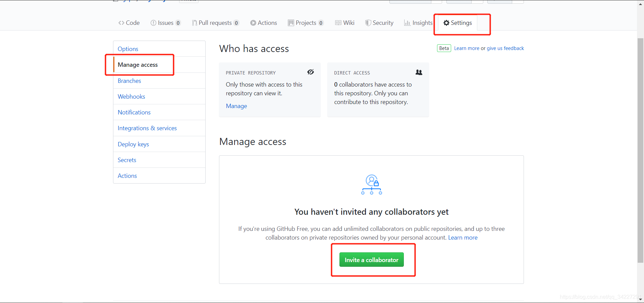Open Webhooks settings
This screenshot has height=303, width=644.
click(159, 97)
